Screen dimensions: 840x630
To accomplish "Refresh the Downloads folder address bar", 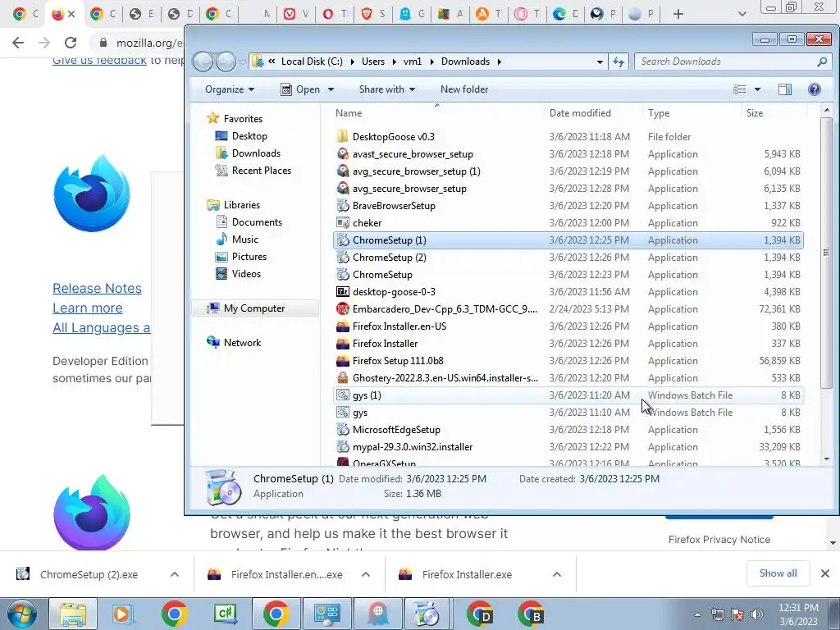I will point(619,62).
